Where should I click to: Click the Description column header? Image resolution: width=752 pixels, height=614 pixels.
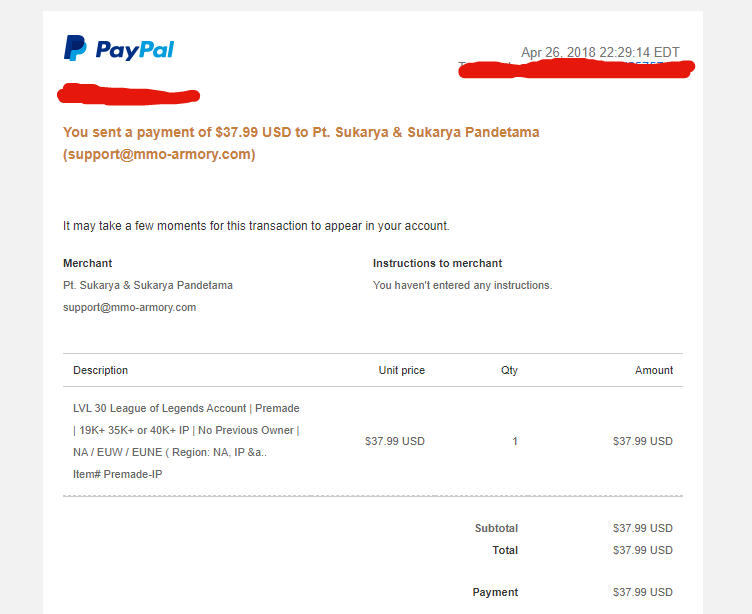(x=101, y=370)
